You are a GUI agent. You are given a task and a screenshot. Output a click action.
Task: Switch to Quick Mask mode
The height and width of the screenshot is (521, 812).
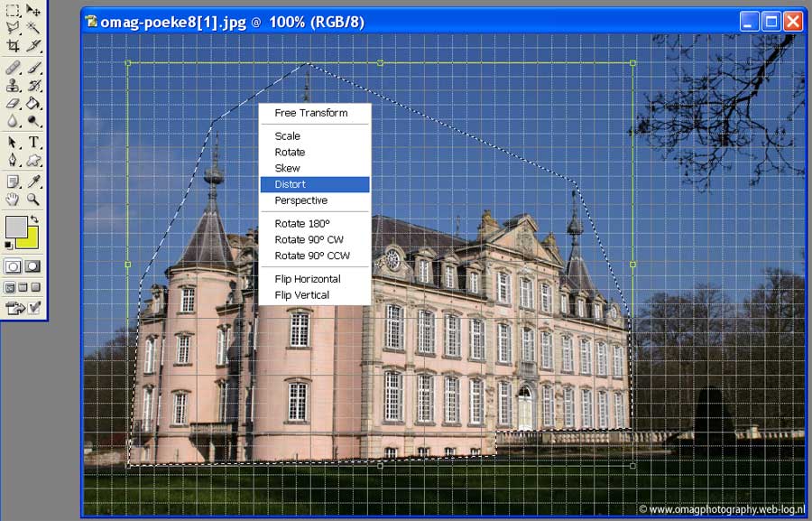[x=32, y=266]
